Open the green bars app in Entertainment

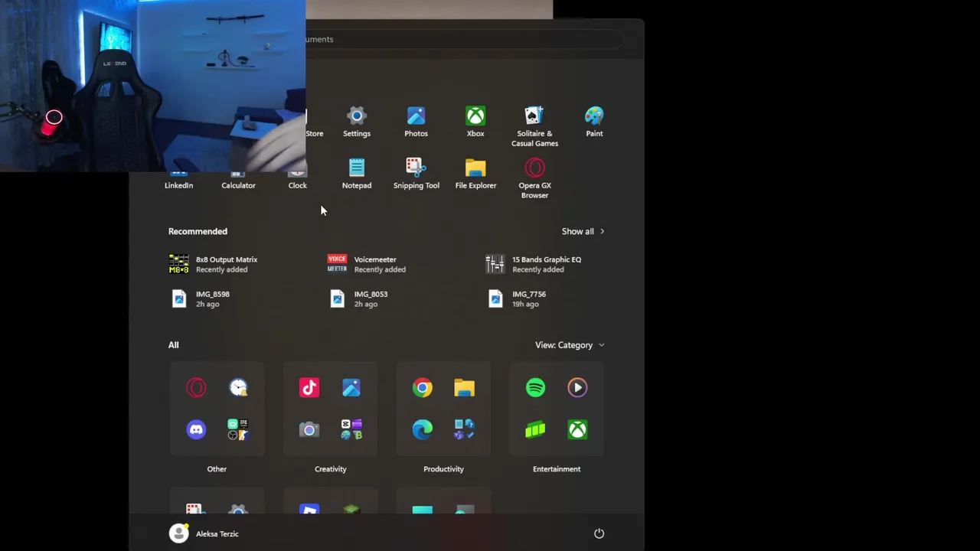(x=535, y=430)
